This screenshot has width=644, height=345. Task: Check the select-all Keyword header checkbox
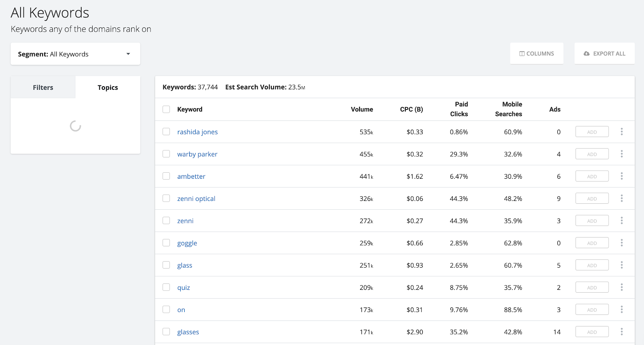166,109
